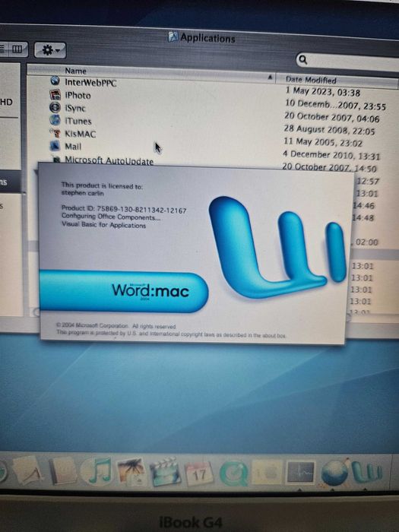The width and height of the screenshot is (399, 532).
Task: Select the iSync app icon
Action: (x=55, y=107)
